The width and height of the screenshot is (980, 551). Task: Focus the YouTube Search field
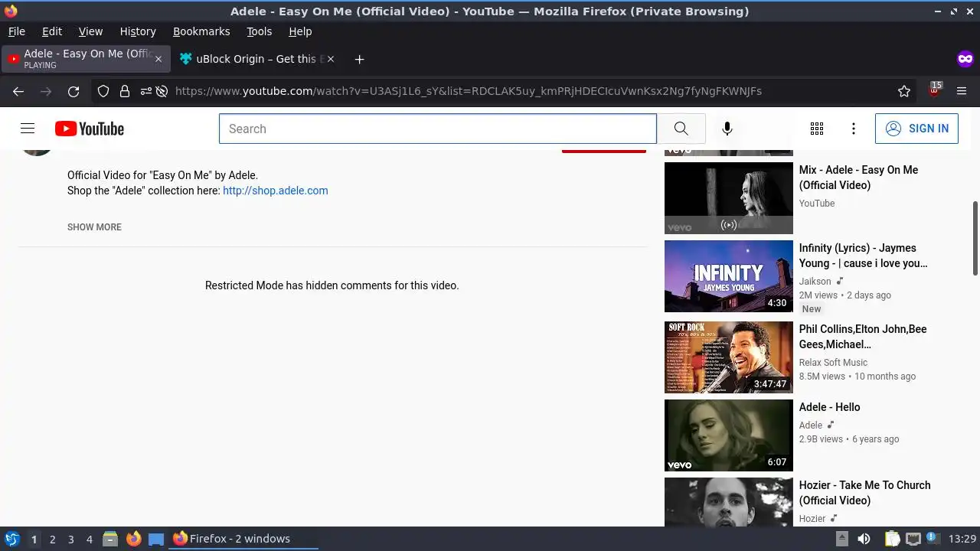click(438, 129)
